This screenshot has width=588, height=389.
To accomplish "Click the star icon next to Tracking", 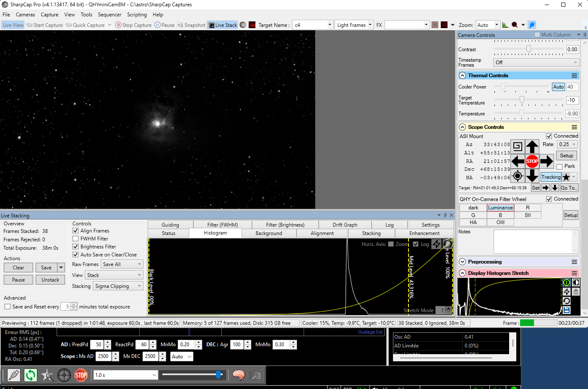I will click(566, 177).
